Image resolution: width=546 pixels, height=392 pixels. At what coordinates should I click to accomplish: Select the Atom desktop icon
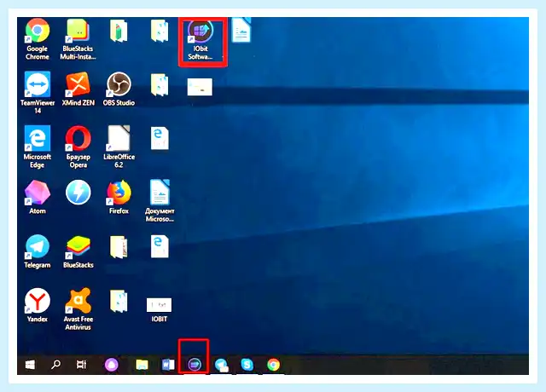[38, 197]
